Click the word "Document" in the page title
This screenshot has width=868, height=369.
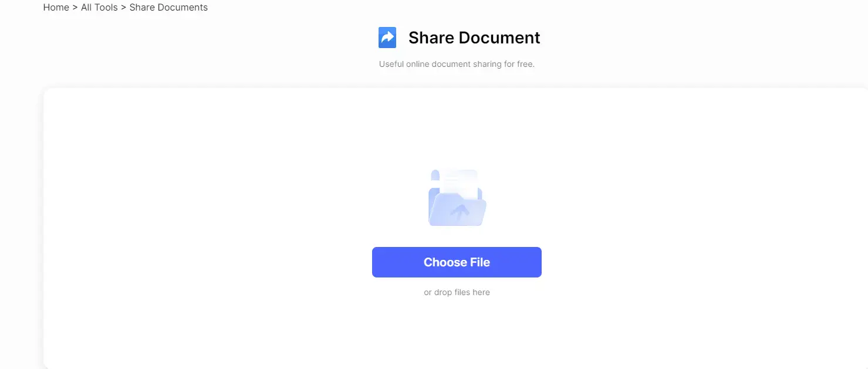[x=499, y=38]
